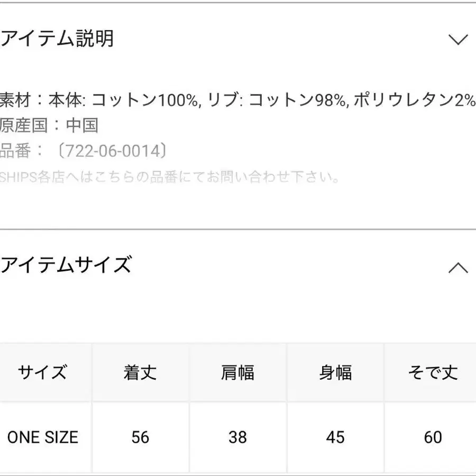
Task: Tap the アイテム説明 section heading
Action: click(x=57, y=39)
